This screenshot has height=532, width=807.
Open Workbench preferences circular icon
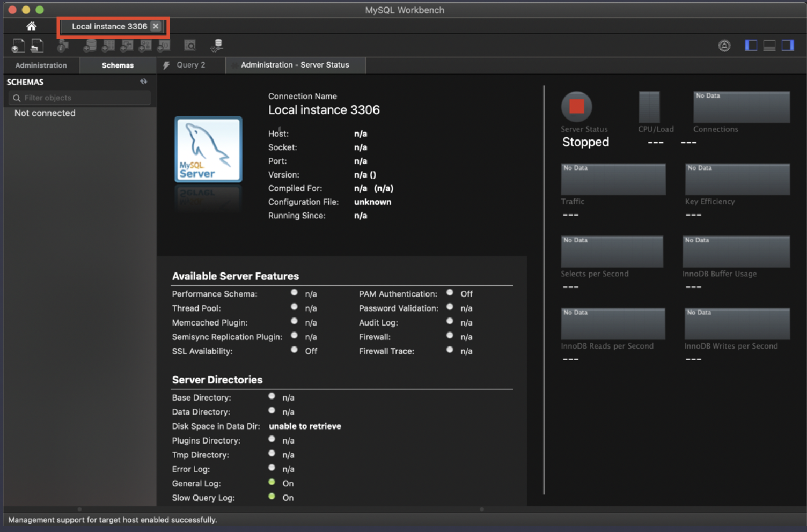click(x=724, y=46)
